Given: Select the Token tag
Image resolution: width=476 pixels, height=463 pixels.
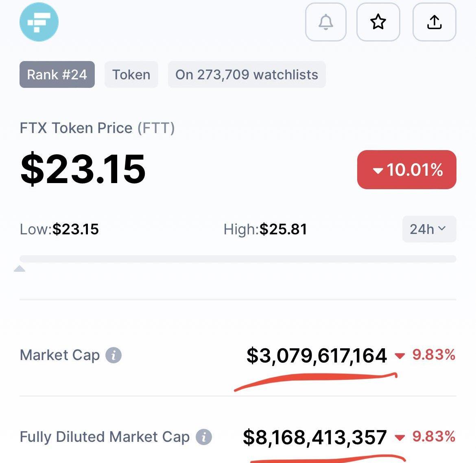Looking at the screenshot, I should [131, 74].
